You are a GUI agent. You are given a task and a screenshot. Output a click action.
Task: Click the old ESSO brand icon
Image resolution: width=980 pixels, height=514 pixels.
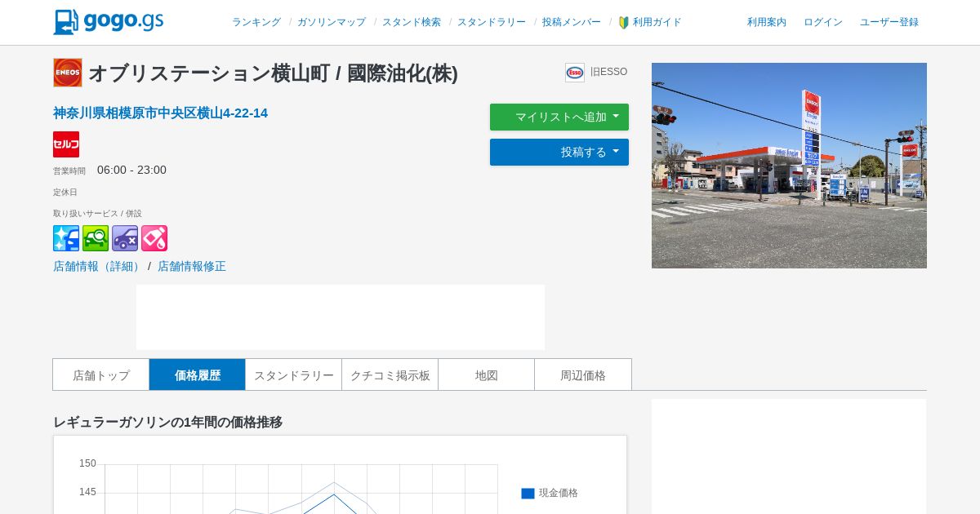click(575, 73)
